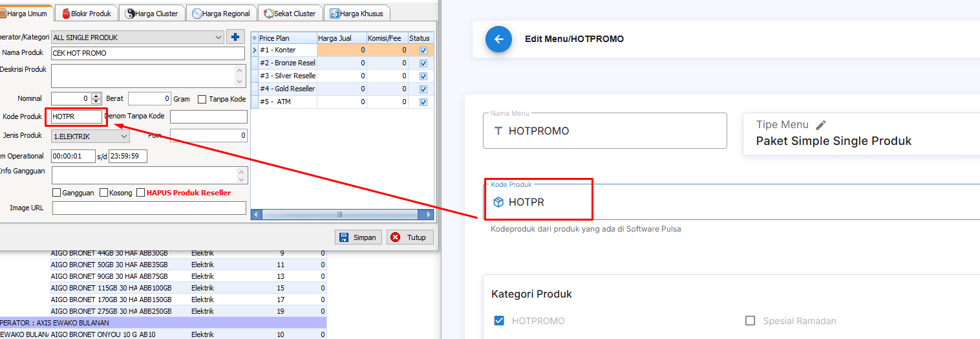Click the Simpan button
The width and height of the screenshot is (980, 339).
(358, 237)
